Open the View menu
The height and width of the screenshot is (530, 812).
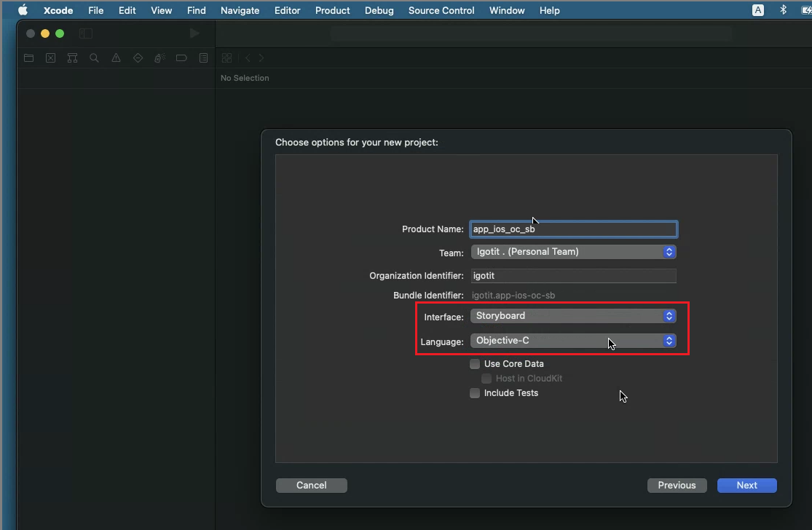coord(162,10)
